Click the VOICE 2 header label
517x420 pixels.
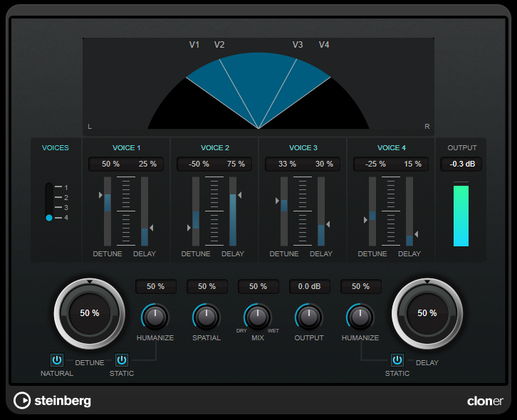tap(215, 147)
